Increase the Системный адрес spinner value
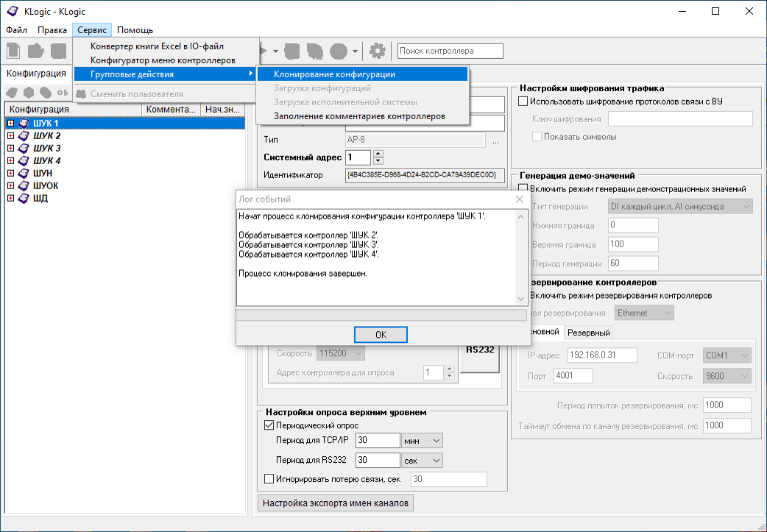This screenshot has width=767, height=532. point(378,154)
